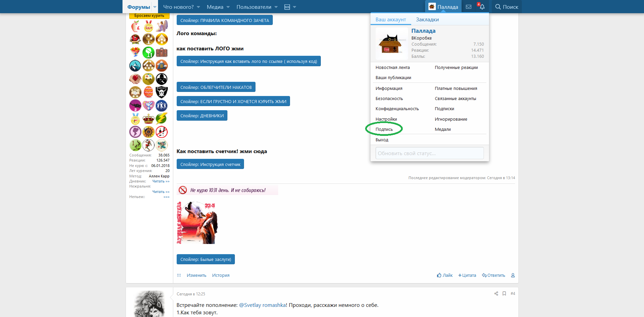Click the Изменить link under the post
The width and height of the screenshot is (644, 317).
pos(197,275)
